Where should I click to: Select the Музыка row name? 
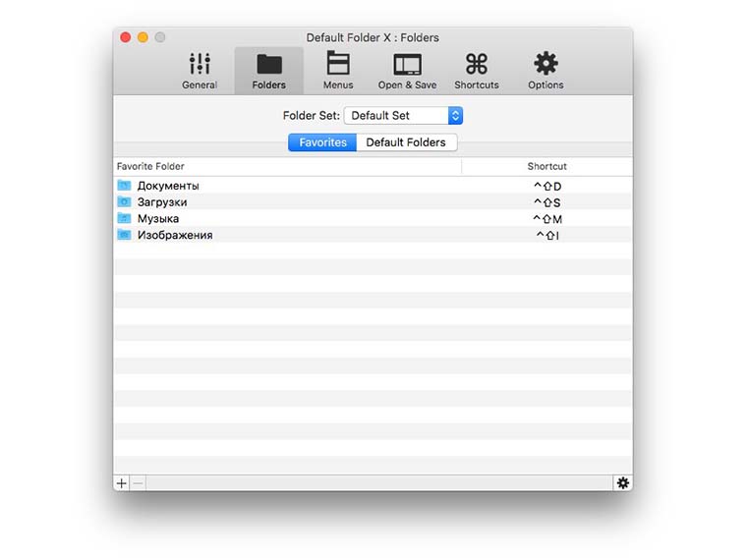tap(158, 218)
